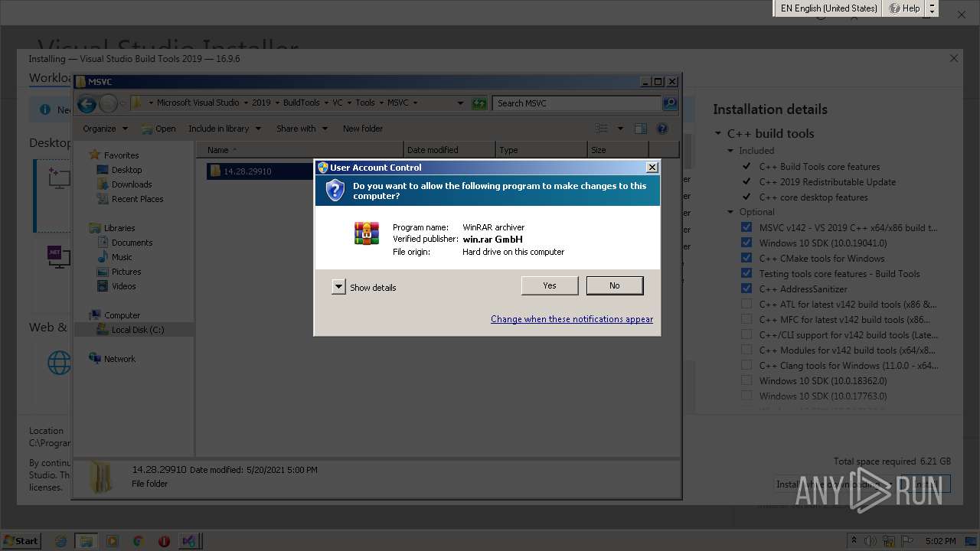The height and width of the screenshot is (551, 980).
Task: Click the search magnifier in MSVC window
Action: tap(670, 103)
